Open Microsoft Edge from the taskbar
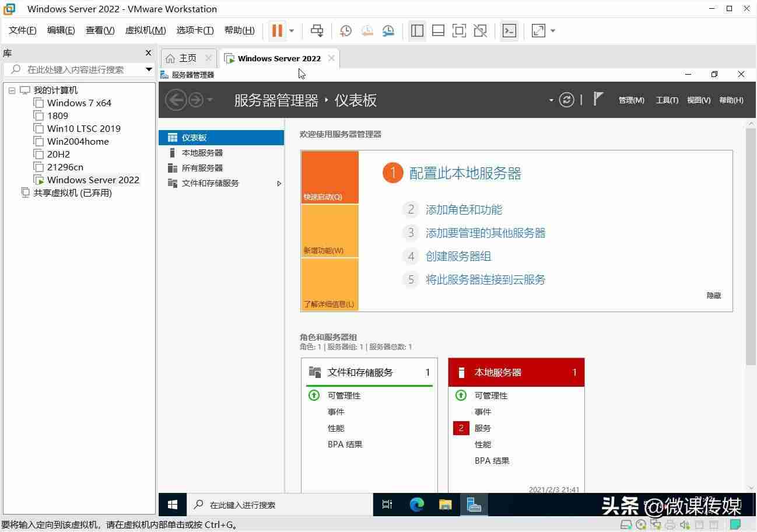757x532 pixels. (x=416, y=505)
